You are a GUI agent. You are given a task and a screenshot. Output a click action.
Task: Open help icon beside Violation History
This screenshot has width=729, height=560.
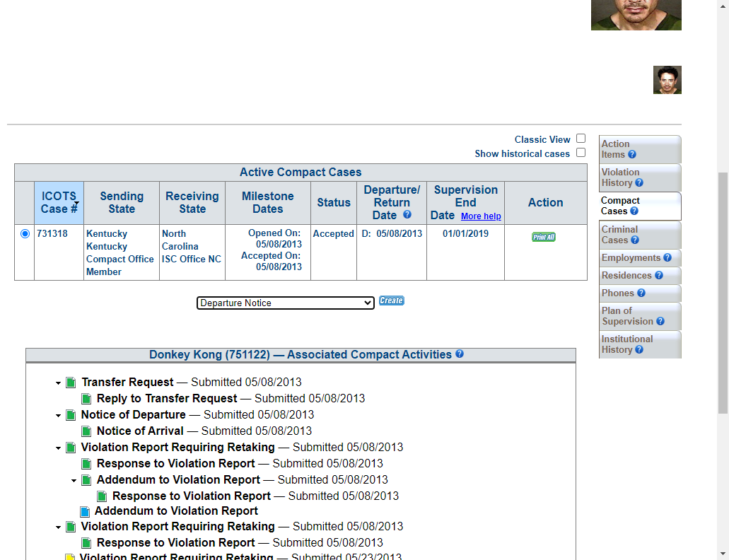pos(639,183)
